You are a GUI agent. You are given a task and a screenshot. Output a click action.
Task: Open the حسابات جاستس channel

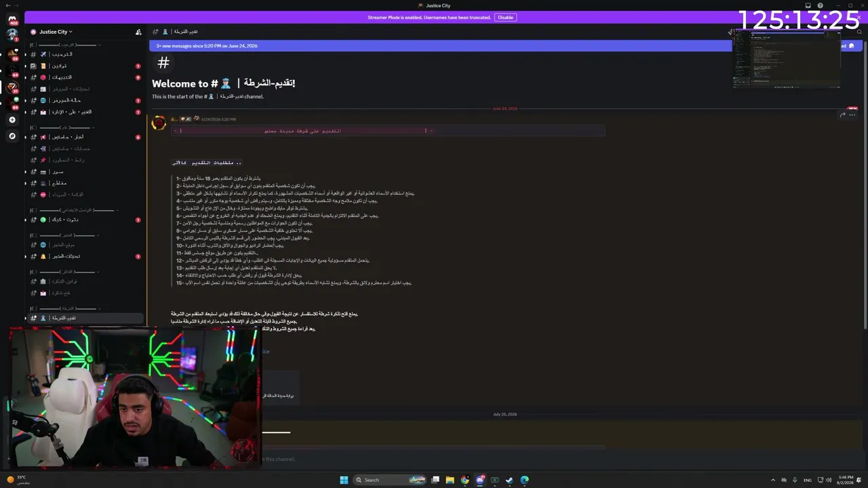pyautogui.click(x=85, y=148)
